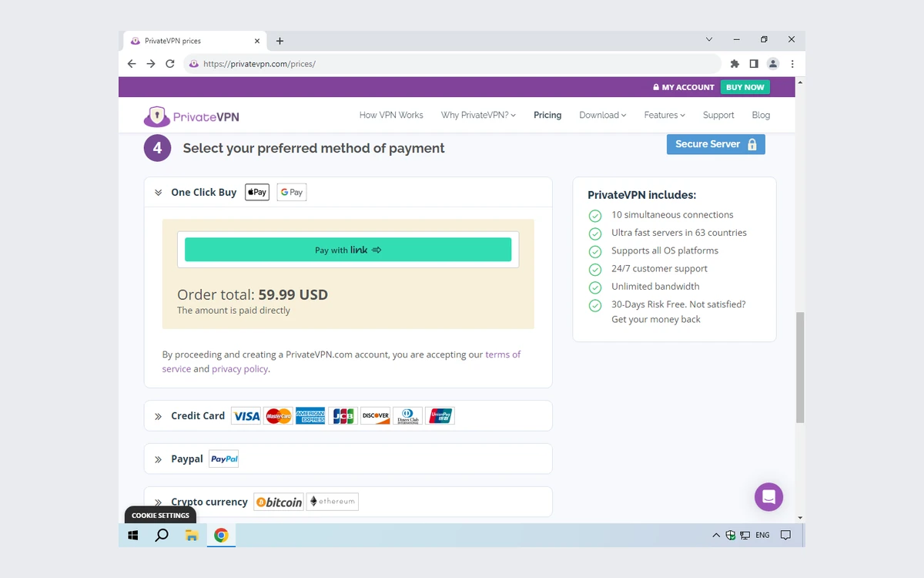Viewport: 924px width, 578px height.
Task: Open Chrome extensions puzzle icon
Action: point(735,64)
